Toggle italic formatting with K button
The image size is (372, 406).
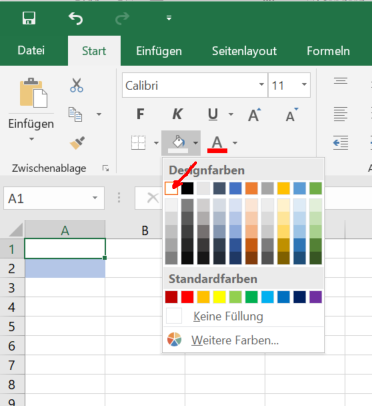[x=177, y=114]
